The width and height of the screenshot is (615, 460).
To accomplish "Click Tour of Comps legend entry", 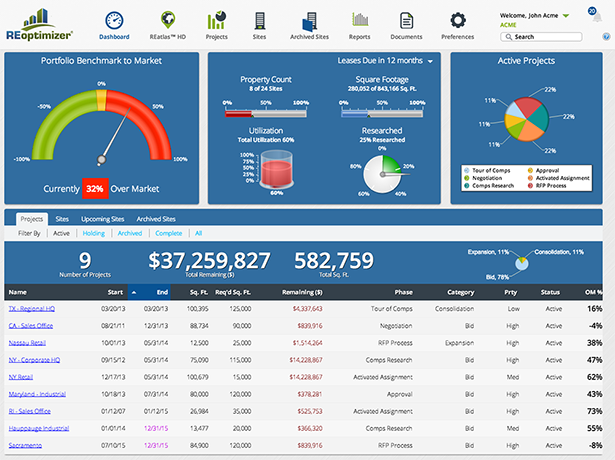I will coord(487,171).
